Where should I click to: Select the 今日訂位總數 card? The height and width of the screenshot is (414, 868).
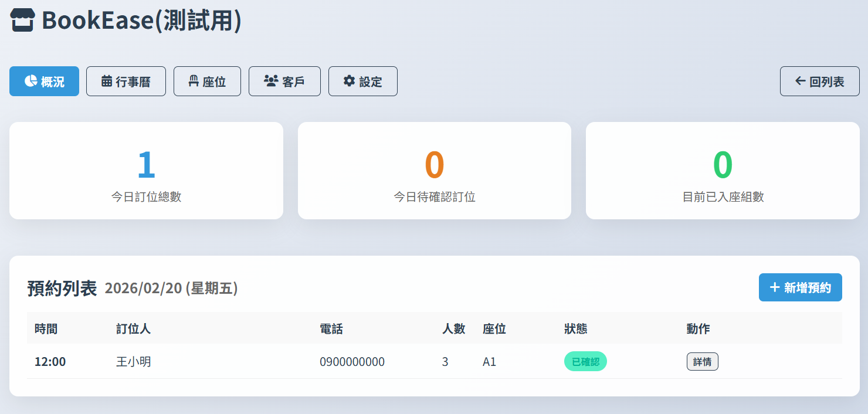145,171
